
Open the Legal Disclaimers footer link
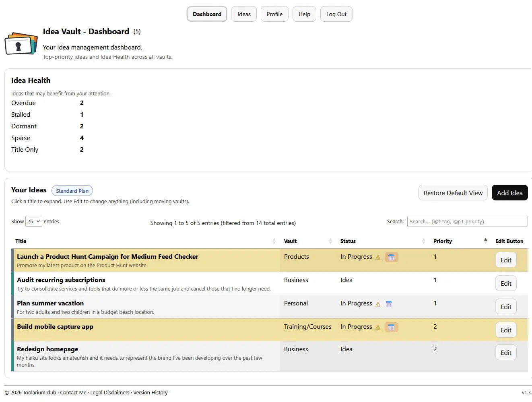pyautogui.click(x=110, y=392)
